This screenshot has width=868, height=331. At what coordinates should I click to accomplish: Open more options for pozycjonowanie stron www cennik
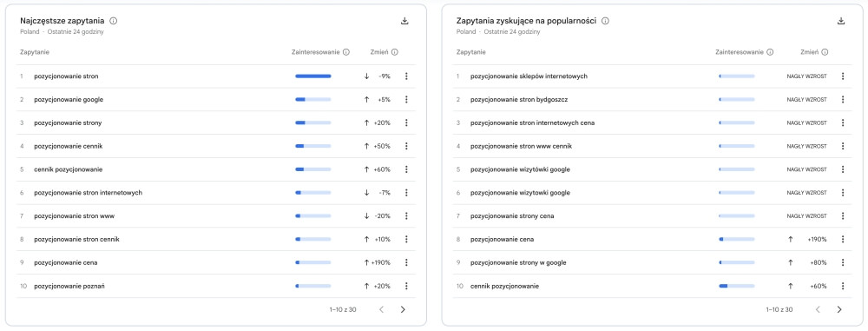point(843,146)
